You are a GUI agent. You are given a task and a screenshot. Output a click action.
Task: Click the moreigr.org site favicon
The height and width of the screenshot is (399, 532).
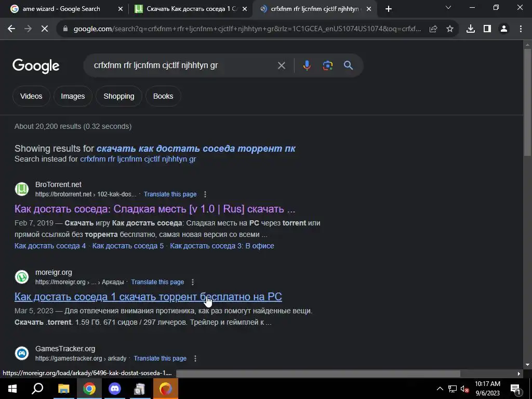tap(22, 277)
